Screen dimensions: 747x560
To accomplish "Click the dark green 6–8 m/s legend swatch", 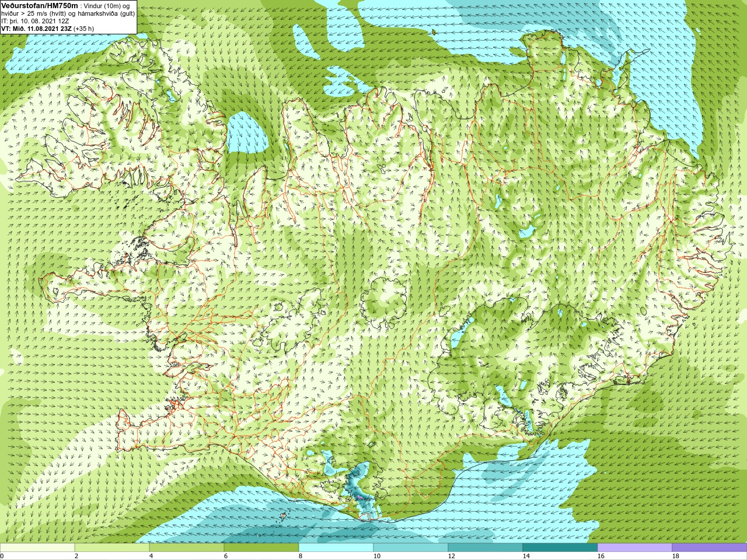I will [261, 548].
